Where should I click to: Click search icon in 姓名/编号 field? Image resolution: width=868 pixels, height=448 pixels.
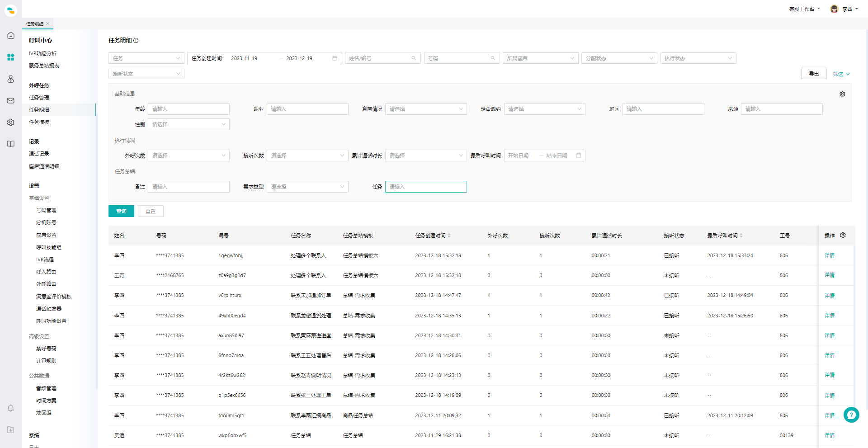[x=414, y=58]
